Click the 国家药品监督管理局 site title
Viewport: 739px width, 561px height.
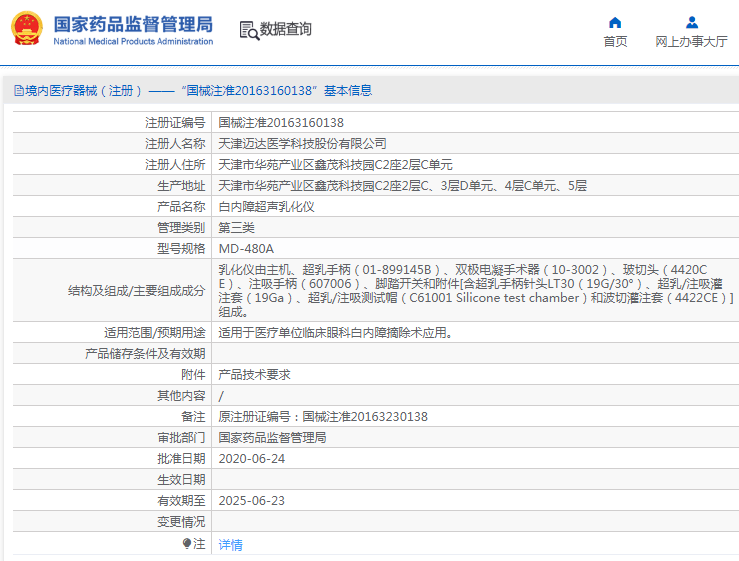point(132,23)
